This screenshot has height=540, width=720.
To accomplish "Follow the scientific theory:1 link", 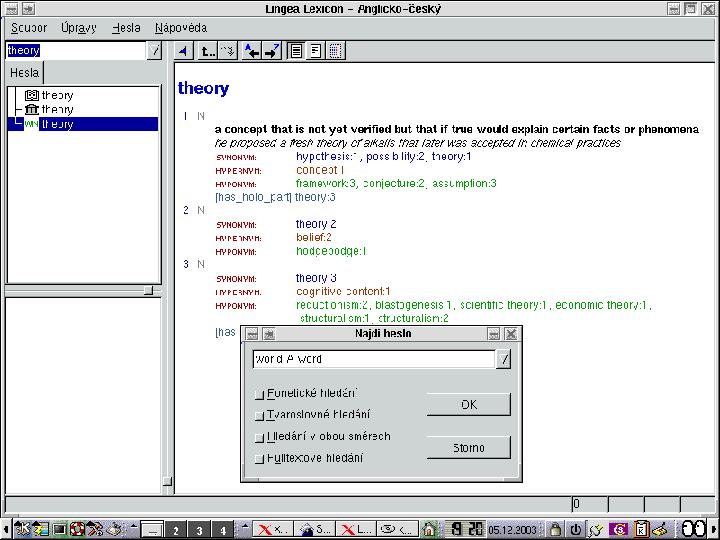I will [x=504, y=305].
